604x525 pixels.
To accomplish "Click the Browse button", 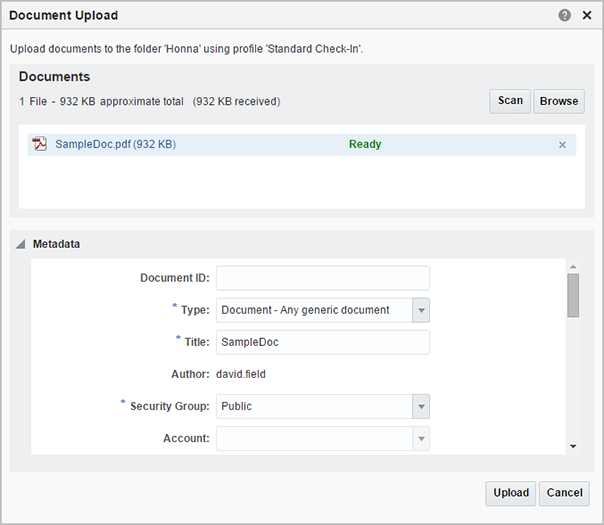I will coord(559,101).
